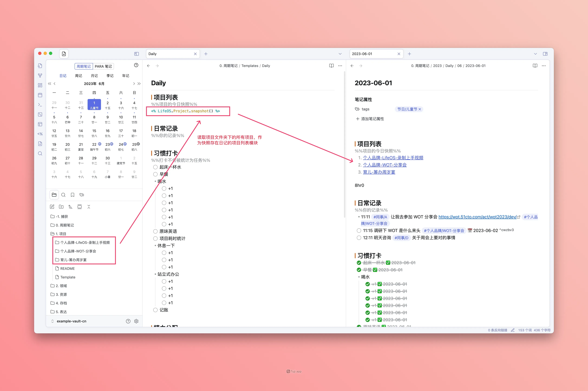
Task: Open the 个人品牌-WOT-分享会 link
Action: (384, 165)
